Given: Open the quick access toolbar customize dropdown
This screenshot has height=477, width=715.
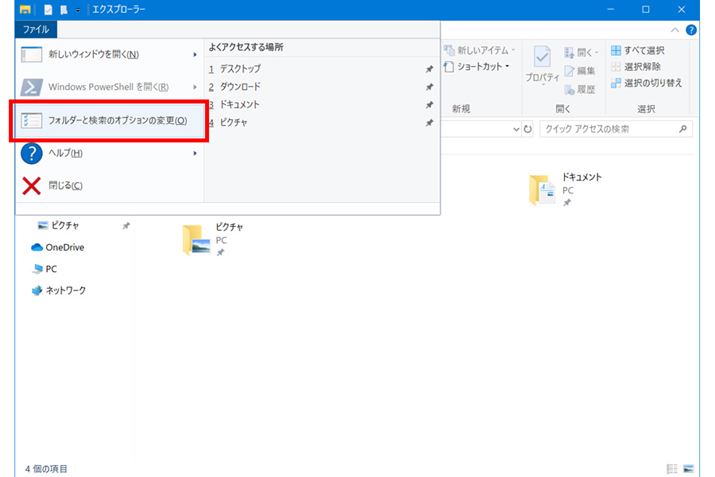Looking at the screenshot, I should click(x=78, y=10).
